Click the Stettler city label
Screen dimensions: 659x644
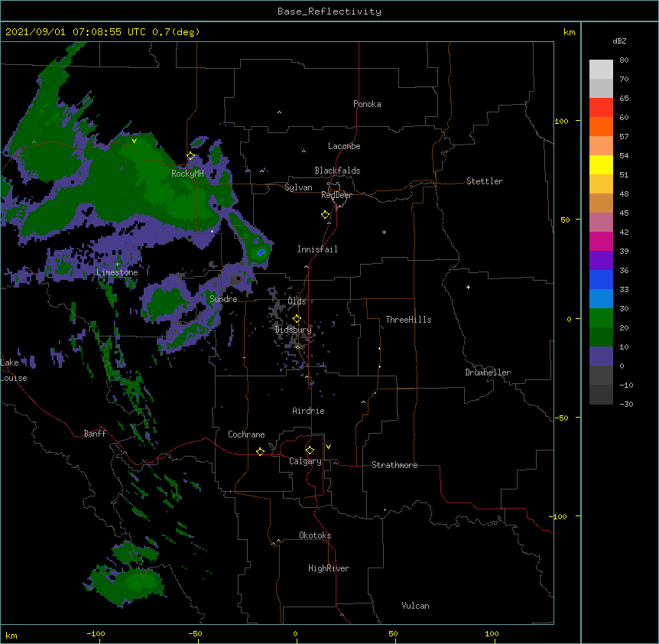[x=485, y=181]
